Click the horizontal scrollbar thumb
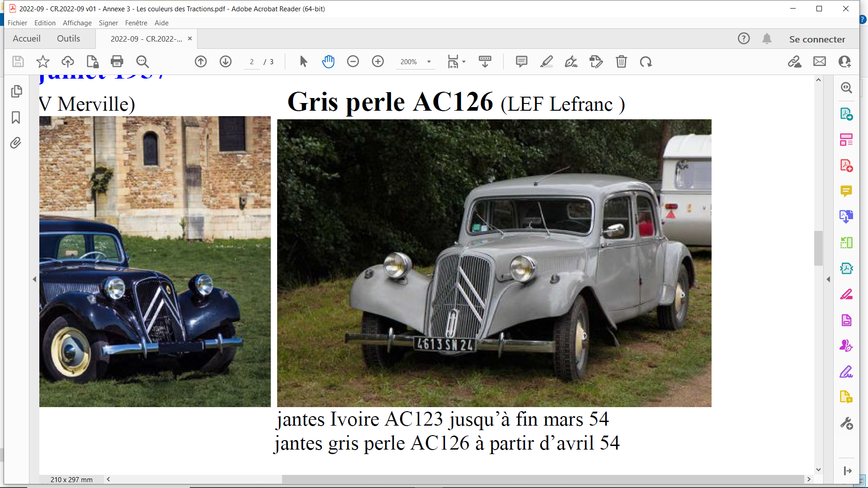868x488 pixels. 542,479
